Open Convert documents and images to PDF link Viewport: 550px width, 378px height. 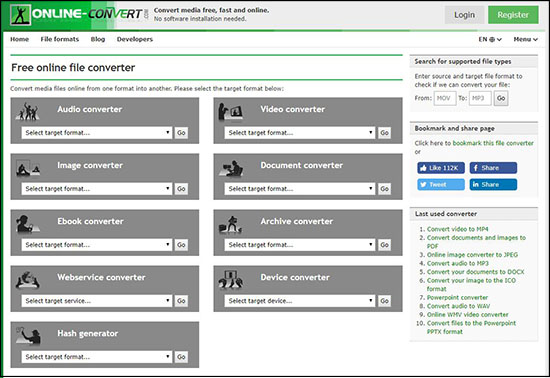(476, 242)
